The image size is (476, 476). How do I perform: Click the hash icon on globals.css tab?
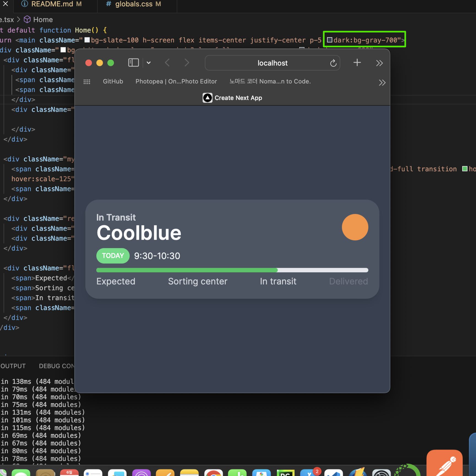tap(109, 4)
